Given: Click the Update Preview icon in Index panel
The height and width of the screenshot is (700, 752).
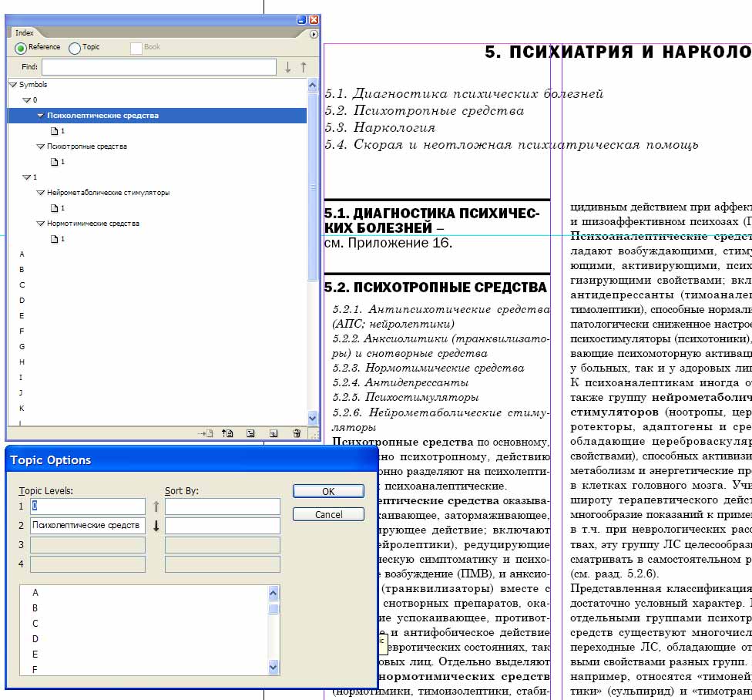Looking at the screenshot, I should 227,433.
